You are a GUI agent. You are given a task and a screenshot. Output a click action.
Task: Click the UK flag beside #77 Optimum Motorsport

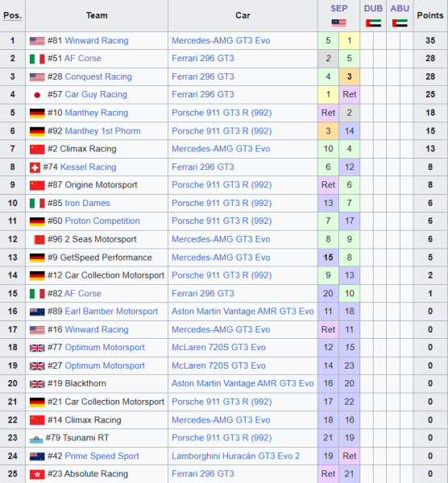coord(37,348)
